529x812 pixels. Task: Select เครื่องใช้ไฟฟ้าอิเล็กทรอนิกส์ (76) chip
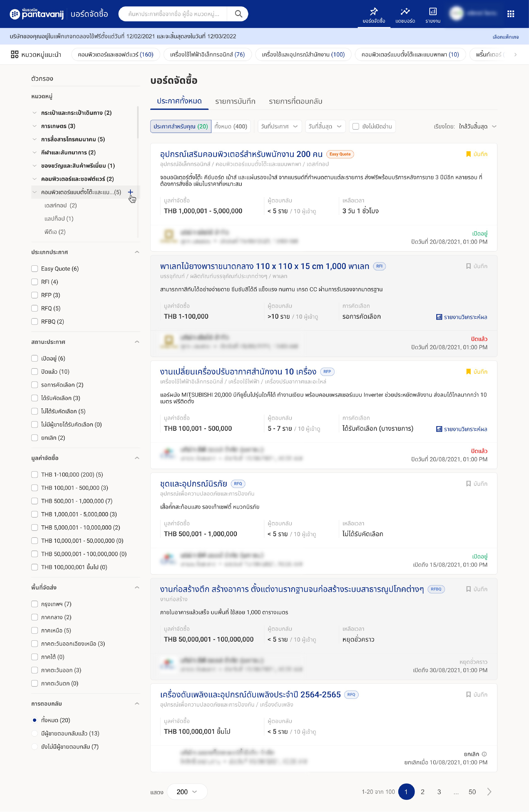coord(207,54)
